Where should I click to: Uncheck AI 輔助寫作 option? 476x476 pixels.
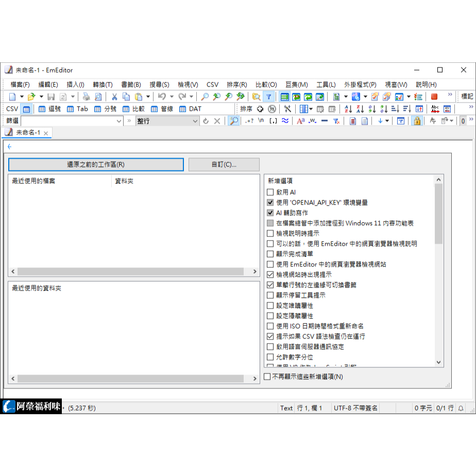pos(270,213)
